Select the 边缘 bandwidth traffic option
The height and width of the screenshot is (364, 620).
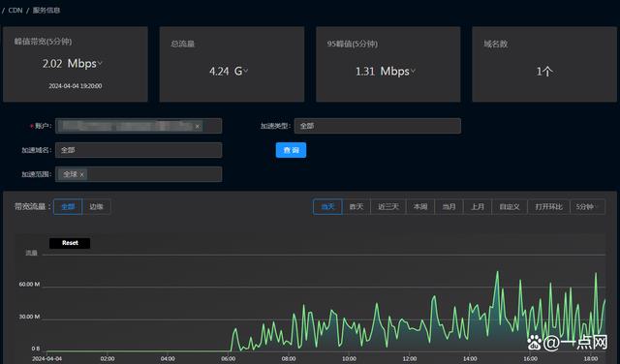pyautogui.click(x=97, y=207)
